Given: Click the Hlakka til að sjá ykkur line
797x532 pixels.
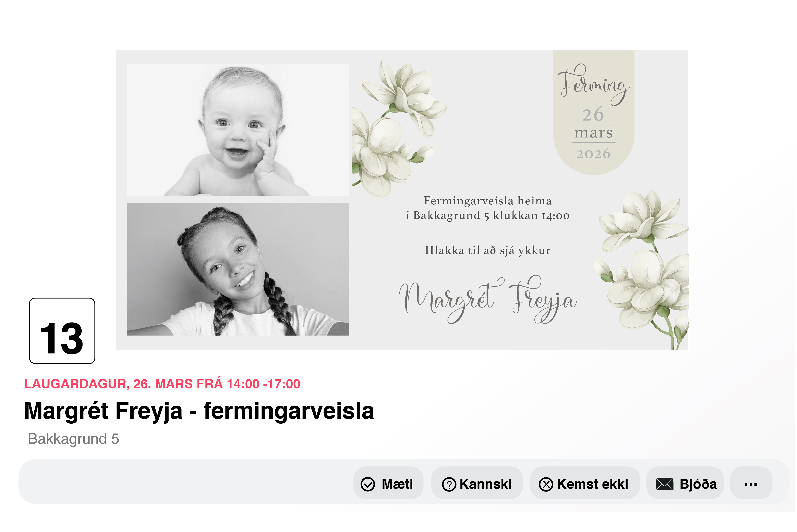Looking at the screenshot, I should 488,250.
